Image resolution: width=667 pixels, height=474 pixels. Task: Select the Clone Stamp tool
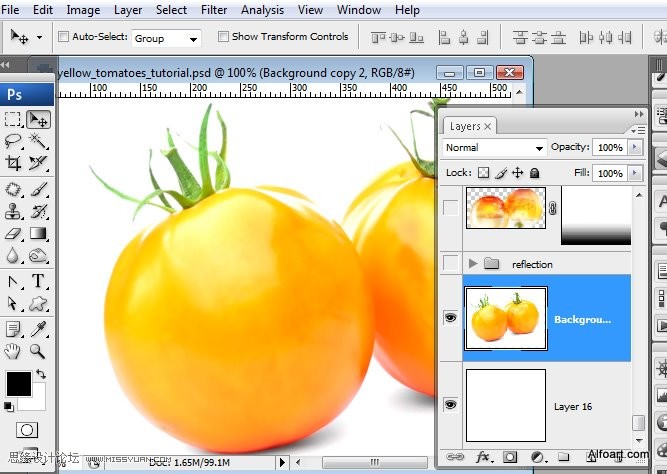tap(13, 211)
